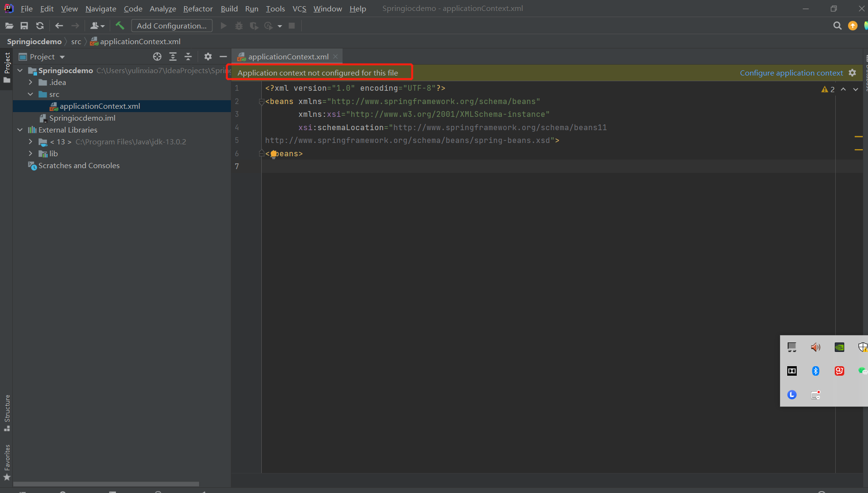Viewport: 868px width, 493px height.
Task: Click the Debug bug icon
Action: [x=239, y=26]
